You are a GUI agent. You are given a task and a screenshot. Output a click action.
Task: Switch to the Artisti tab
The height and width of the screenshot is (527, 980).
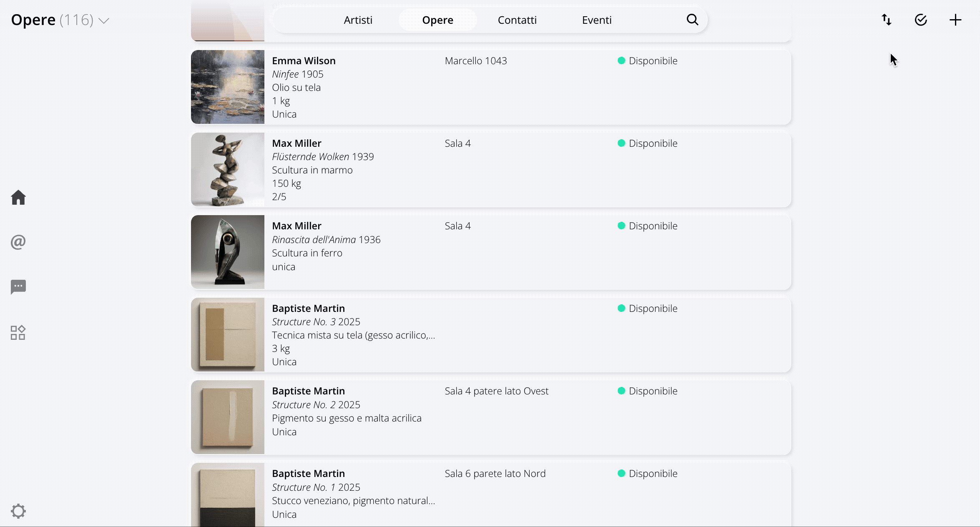coord(358,20)
